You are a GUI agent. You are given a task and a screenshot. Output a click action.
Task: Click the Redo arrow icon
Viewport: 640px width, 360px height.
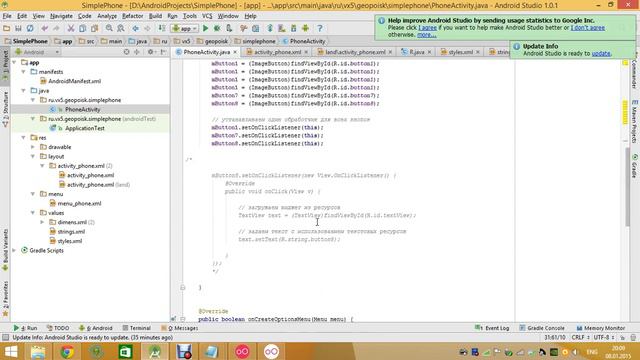(56, 28)
